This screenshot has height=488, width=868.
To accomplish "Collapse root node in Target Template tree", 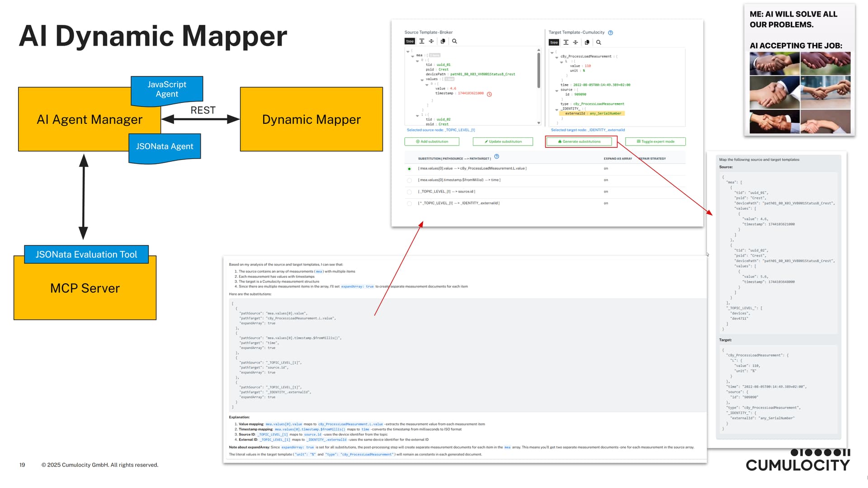I will (x=552, y=53).
